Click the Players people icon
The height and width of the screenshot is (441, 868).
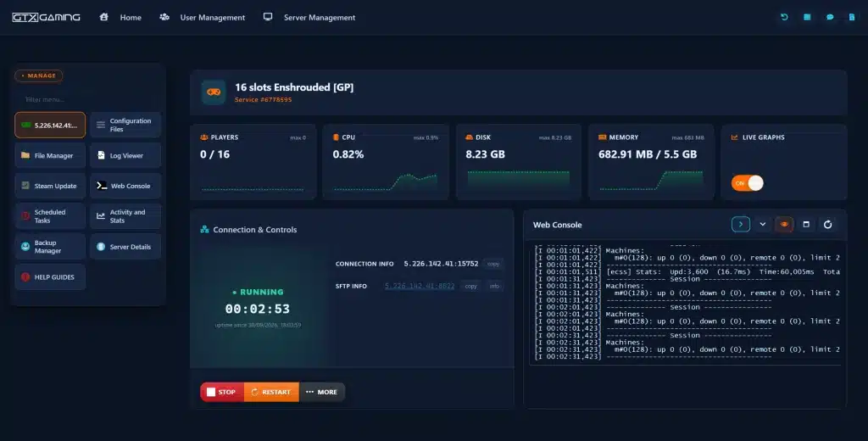click(204, 137)
